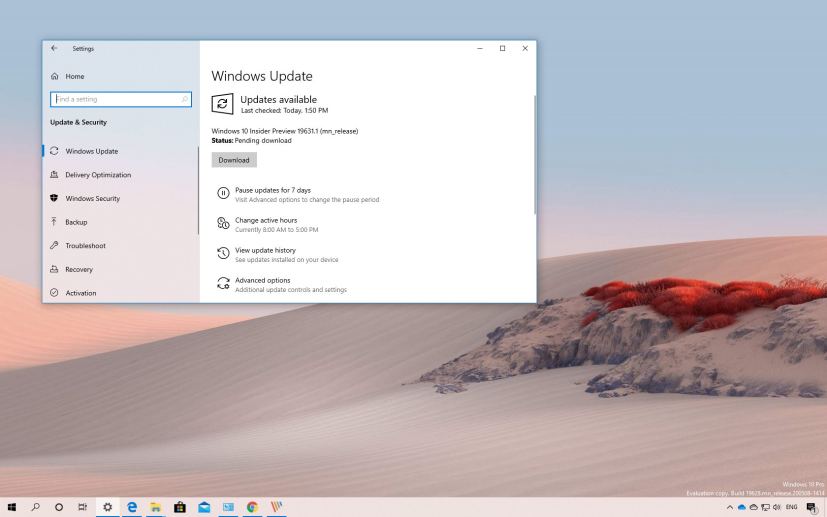
Task: Open the Action Center notifications
Action: pyautogui.click(x=812, y=508)
